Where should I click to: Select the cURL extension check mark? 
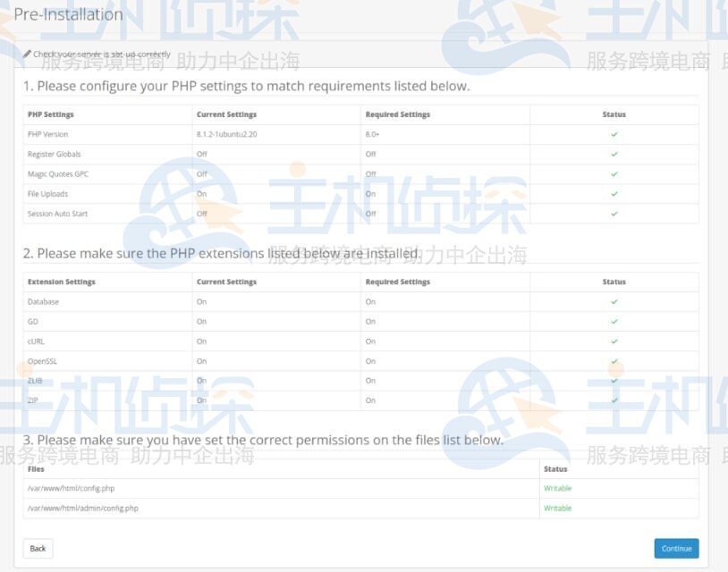[614, 341]
